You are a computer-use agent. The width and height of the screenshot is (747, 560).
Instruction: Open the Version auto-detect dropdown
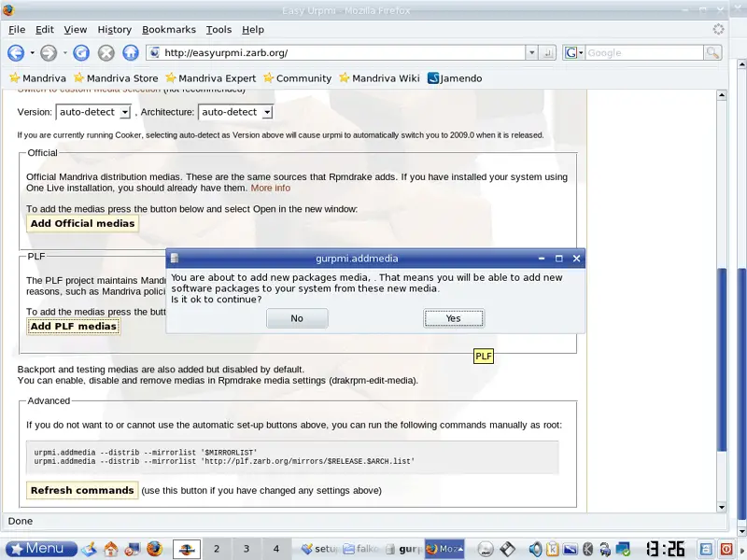click(x=92, y=112)
